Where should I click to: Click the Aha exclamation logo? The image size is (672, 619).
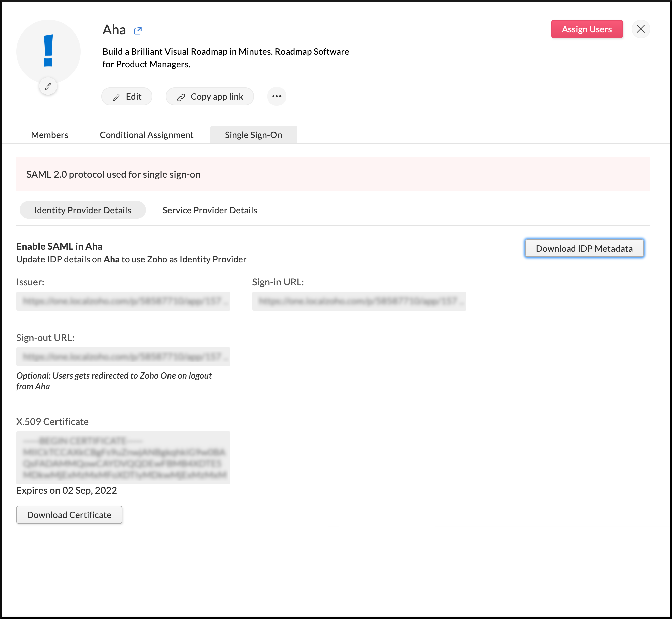tap(48, 51)
